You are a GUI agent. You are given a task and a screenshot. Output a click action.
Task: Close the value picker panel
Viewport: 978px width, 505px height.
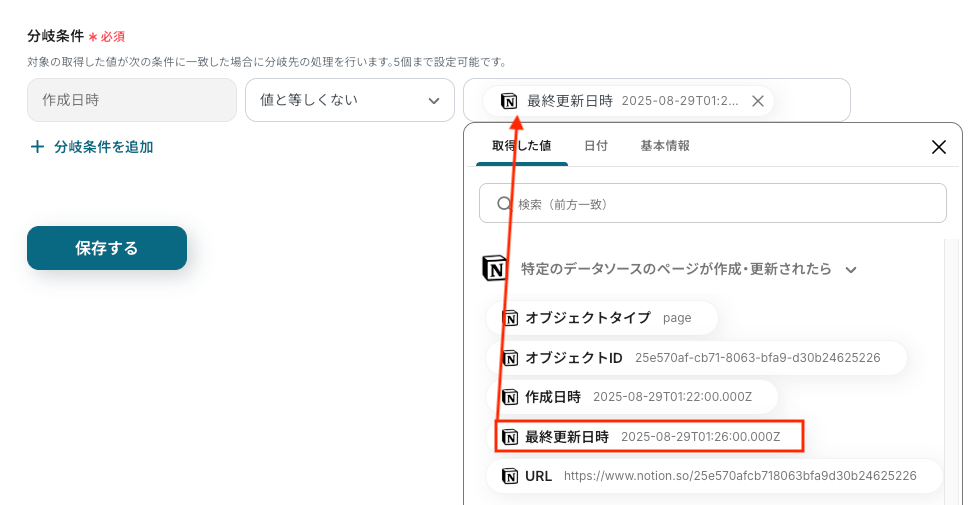pos(939,147)
